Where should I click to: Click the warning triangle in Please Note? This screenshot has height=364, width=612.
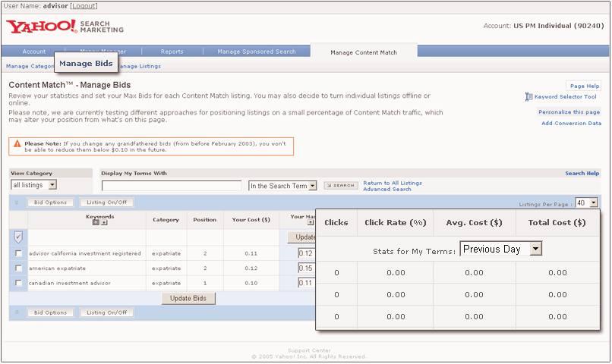coord(17,143)
